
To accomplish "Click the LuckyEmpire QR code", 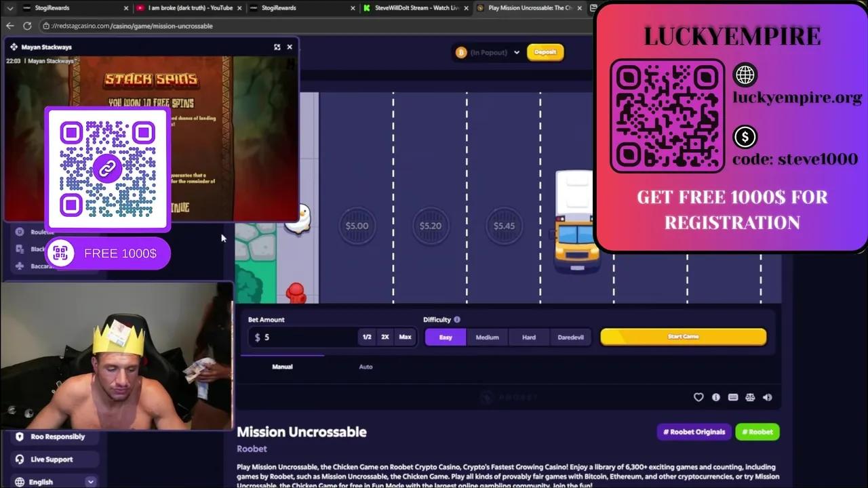I will [667, 116].
